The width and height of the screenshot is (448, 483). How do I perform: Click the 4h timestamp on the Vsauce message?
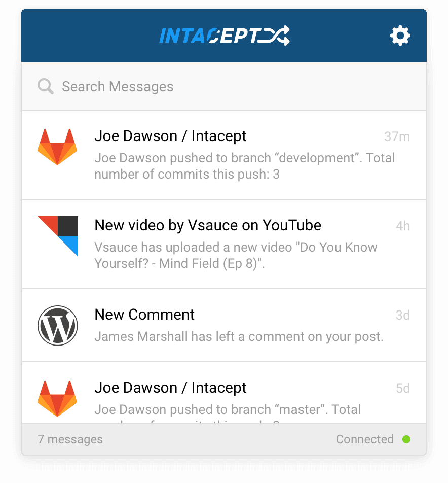tap(403, 226)
